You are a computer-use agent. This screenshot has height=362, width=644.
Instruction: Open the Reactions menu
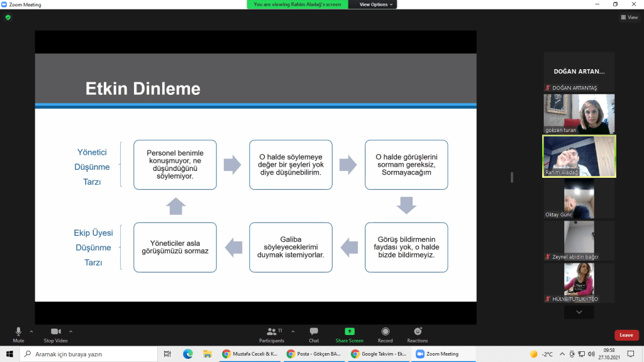click(417, 332)
